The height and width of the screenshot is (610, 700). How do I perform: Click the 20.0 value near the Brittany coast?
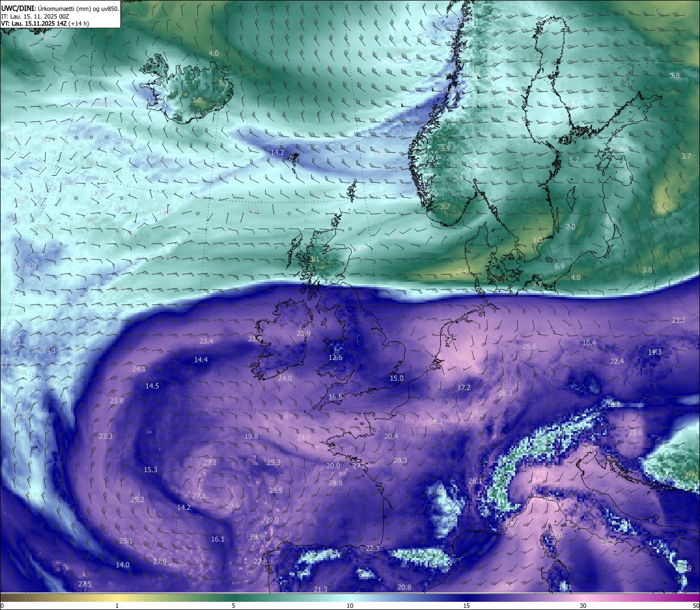pyautogui.click(x=333, y=466)
